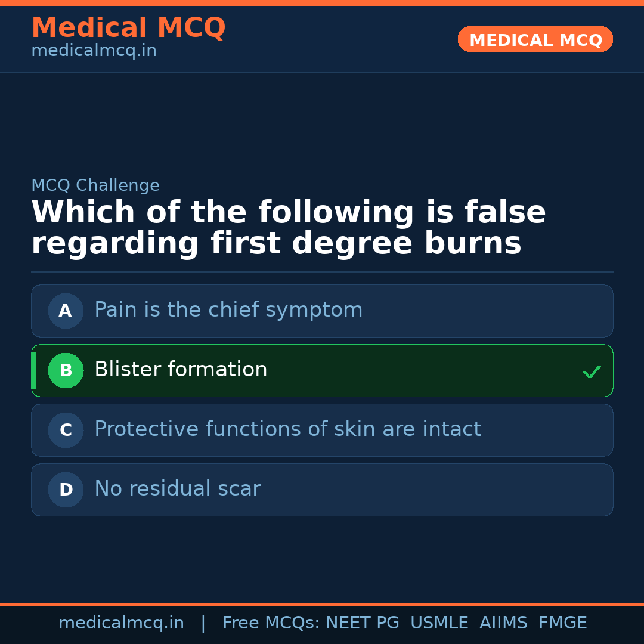
Task: Click the green 'B' option badge
Action: pyautogui.click(x=66, y=370)
